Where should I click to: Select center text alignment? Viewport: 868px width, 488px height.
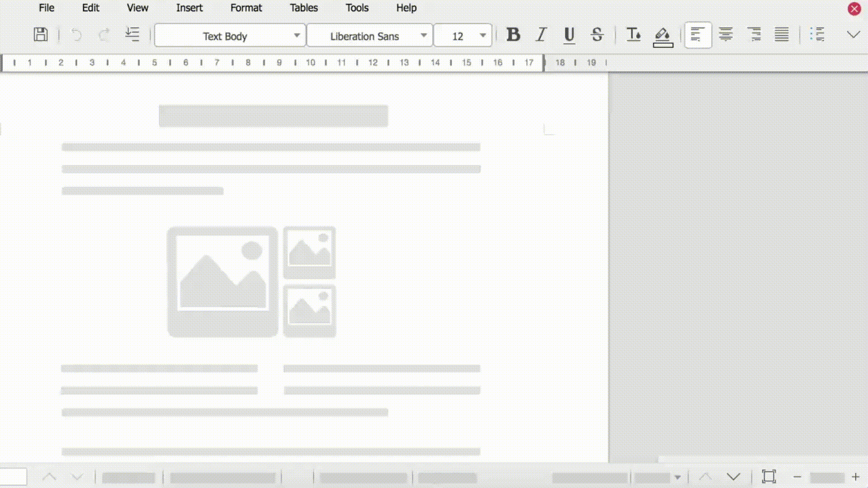tap(726, 35)
